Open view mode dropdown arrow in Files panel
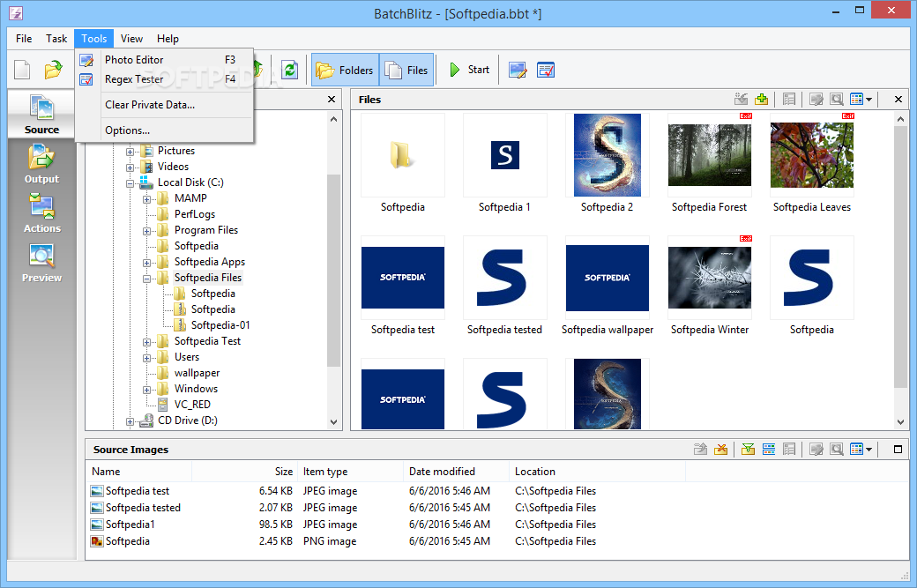 point(869,100)
